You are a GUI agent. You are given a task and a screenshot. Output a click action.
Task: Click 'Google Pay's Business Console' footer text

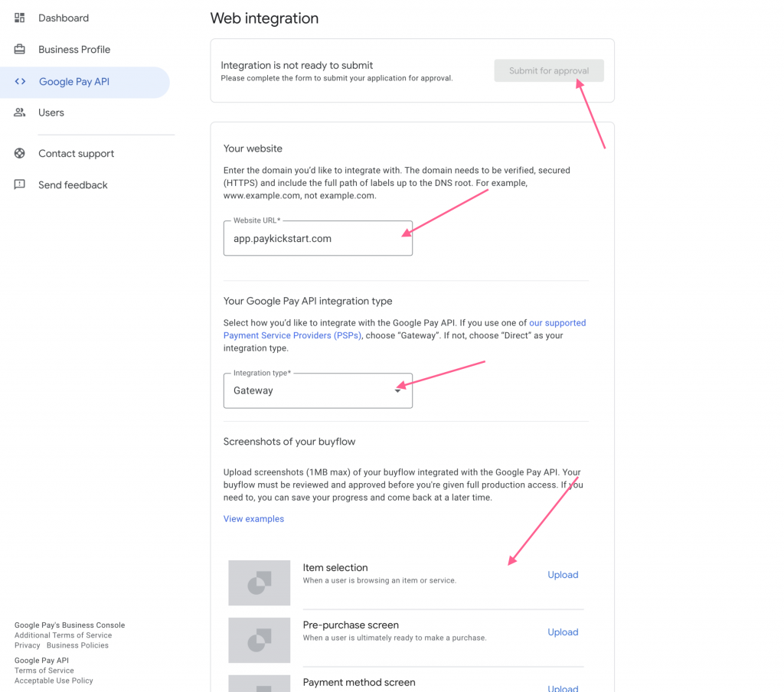tap(70, 625)
